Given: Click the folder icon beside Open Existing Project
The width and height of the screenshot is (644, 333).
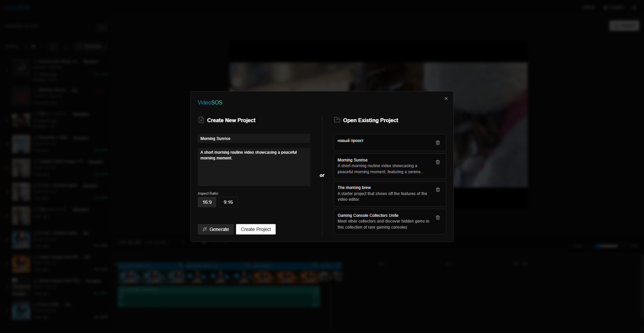Looking at the screenshot, I should coord(337,120).
